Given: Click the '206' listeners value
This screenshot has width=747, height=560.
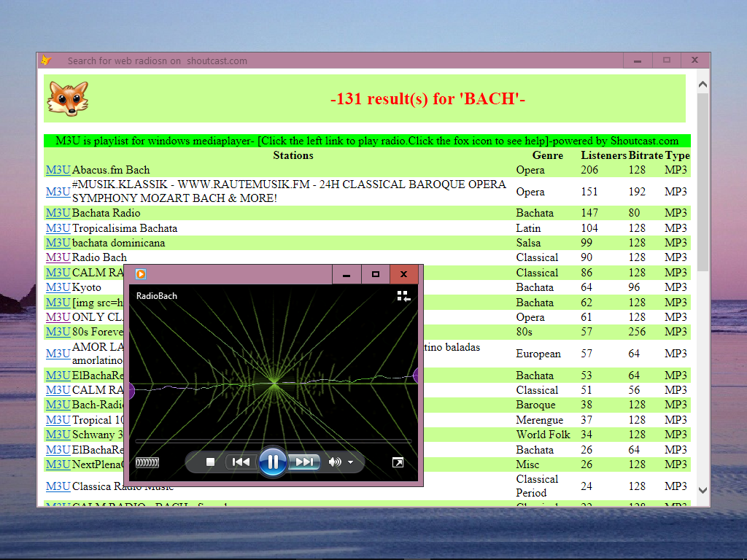Looking at the screenshot, I should tap(589, 170).
